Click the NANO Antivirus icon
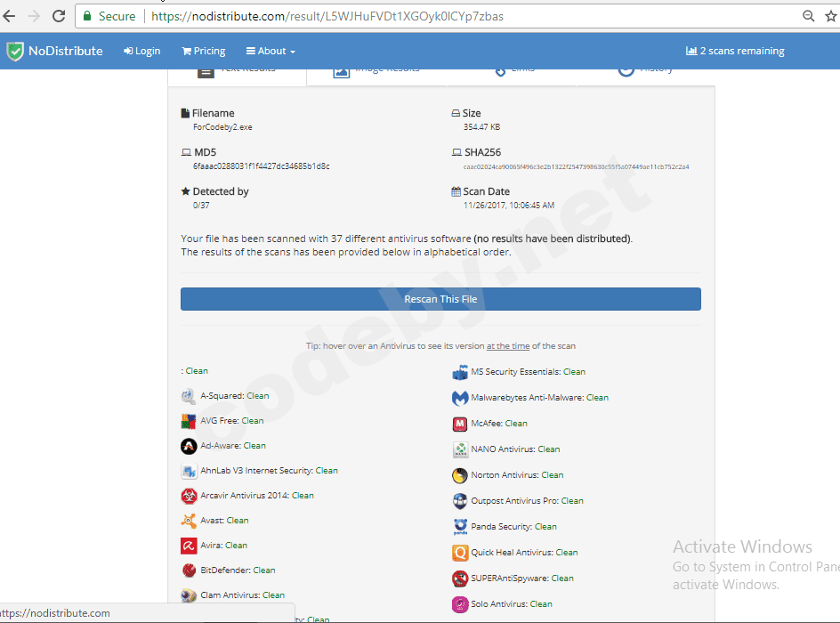Image resolution: width=840 pixels, height=623 pixels. coord(460,449)
